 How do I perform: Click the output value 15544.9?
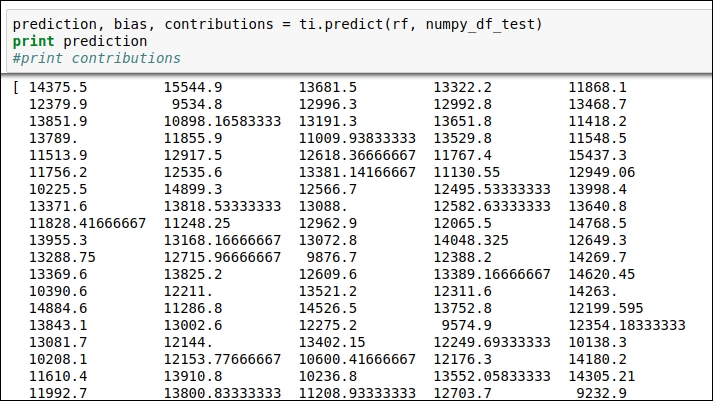[193, 87]
